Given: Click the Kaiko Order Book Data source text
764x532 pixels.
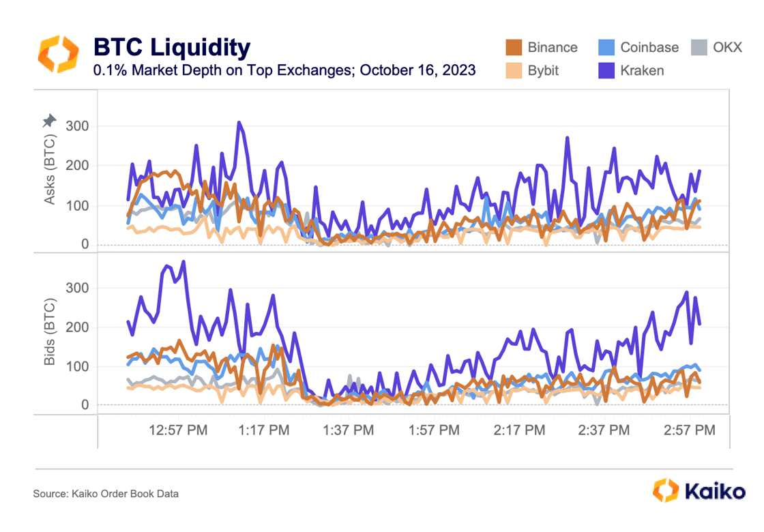Looking at the screenshot, I should 106,493.
